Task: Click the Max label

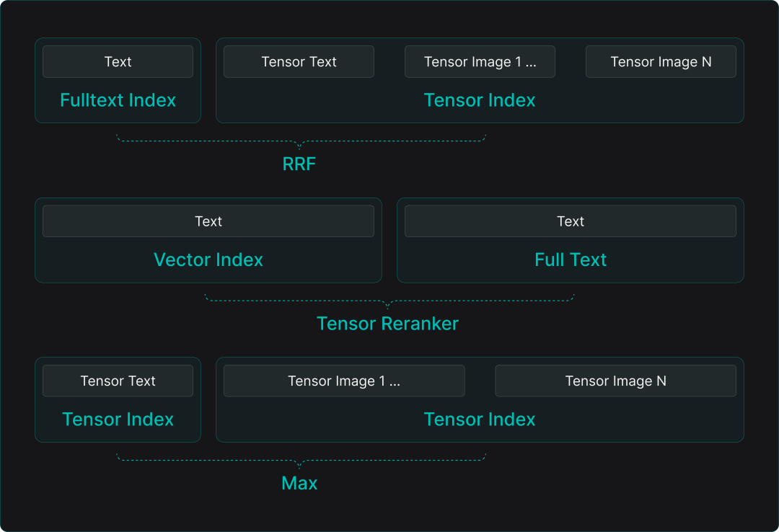Action: pos(299,483)
